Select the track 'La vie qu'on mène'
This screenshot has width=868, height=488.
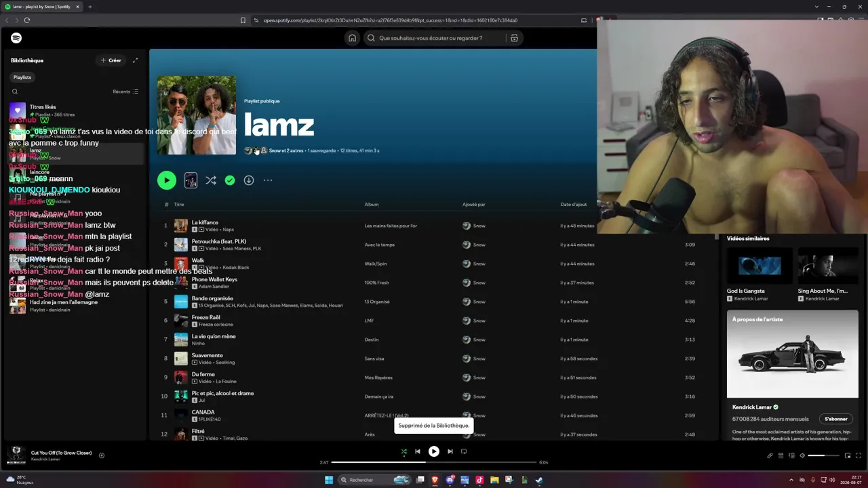tap(214, 336)
